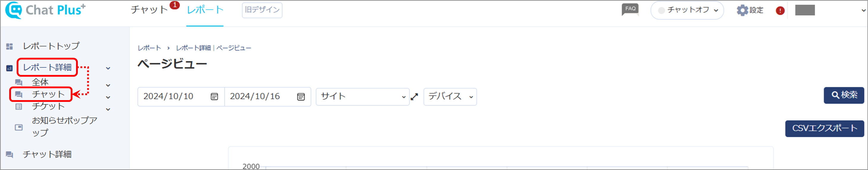The width and height of the screenshot is (868, 170).
Task: Open start date calendar picker icon
Action: (x=214, y=97)
